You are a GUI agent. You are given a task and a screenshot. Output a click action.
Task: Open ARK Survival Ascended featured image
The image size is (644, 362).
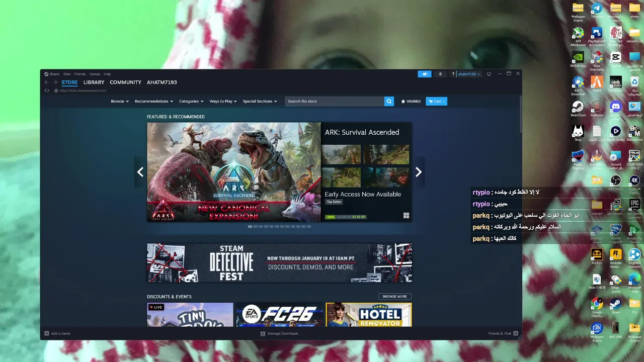[x=234, y=172]
